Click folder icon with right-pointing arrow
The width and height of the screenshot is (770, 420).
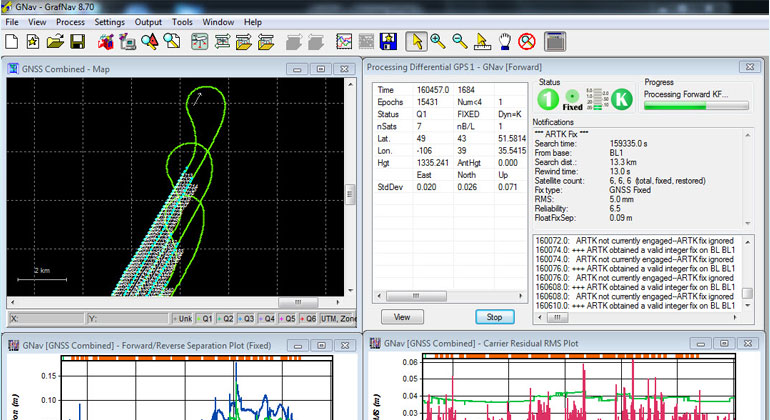(x=244, y=42)
